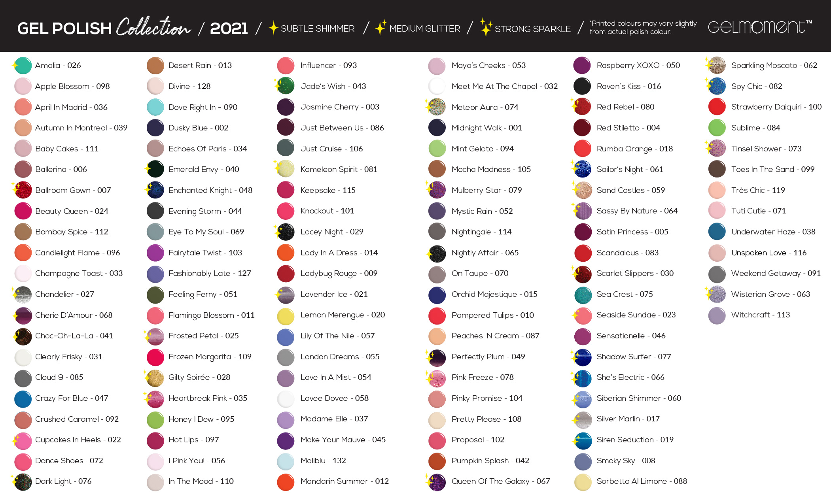Select the Crazy For Blue 047 swatch
Image resolution: width=831 pixels, height=504 pixels.
point(23,398)
